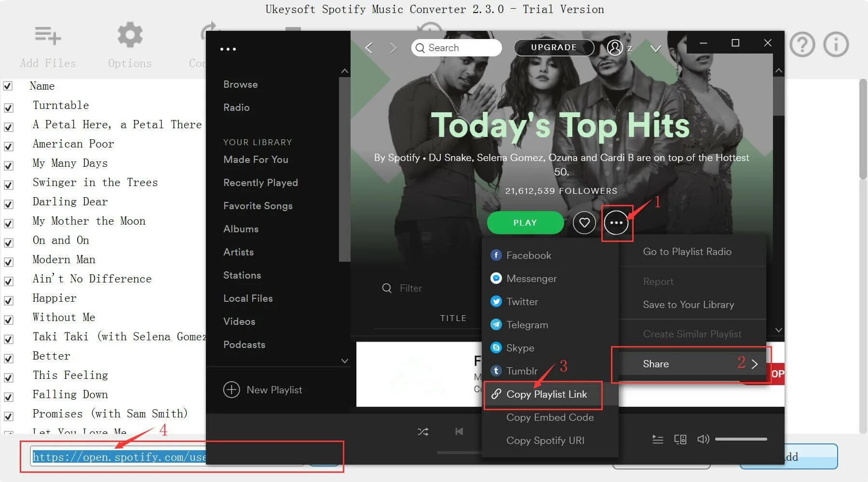Screen dimensions: 868x482
Task: Uncheck the Without Me checkbox
Action: pyautogui.click(x=8, y=320)
